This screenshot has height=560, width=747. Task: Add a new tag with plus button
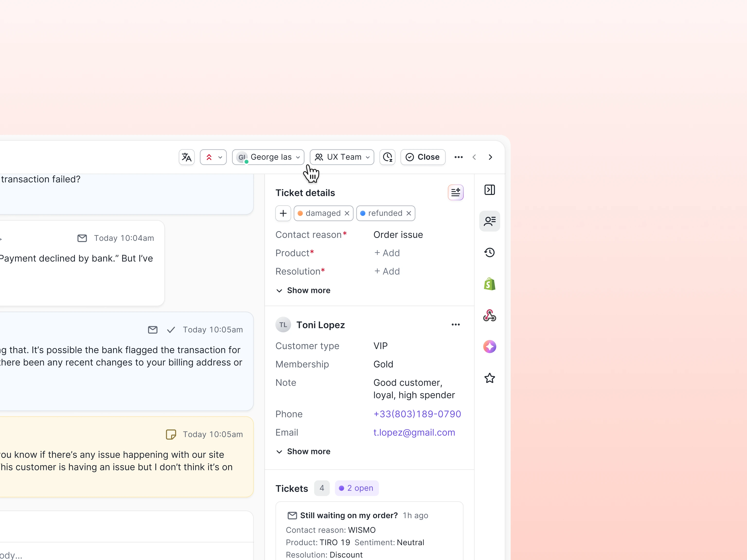coord(283,213)
